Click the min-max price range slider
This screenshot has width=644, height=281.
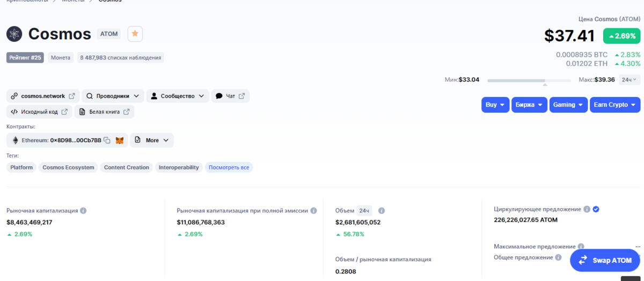coord(529,81)
